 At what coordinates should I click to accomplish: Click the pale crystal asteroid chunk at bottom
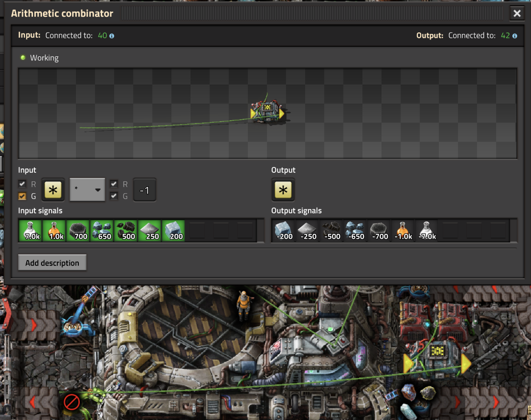click(x=409, y=411)
